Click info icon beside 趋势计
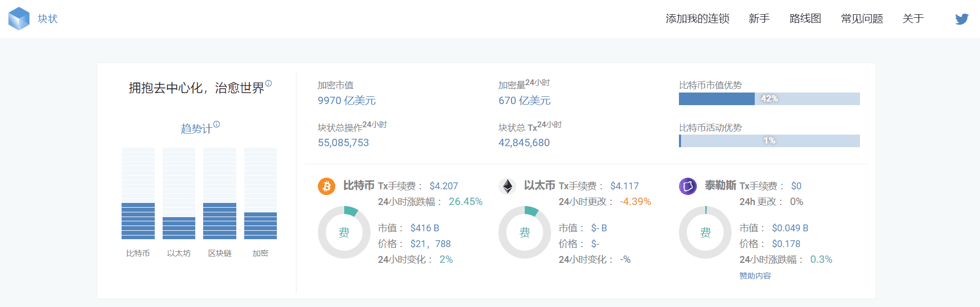The width and height of the screenshot is (980, 307). (216, 125)
